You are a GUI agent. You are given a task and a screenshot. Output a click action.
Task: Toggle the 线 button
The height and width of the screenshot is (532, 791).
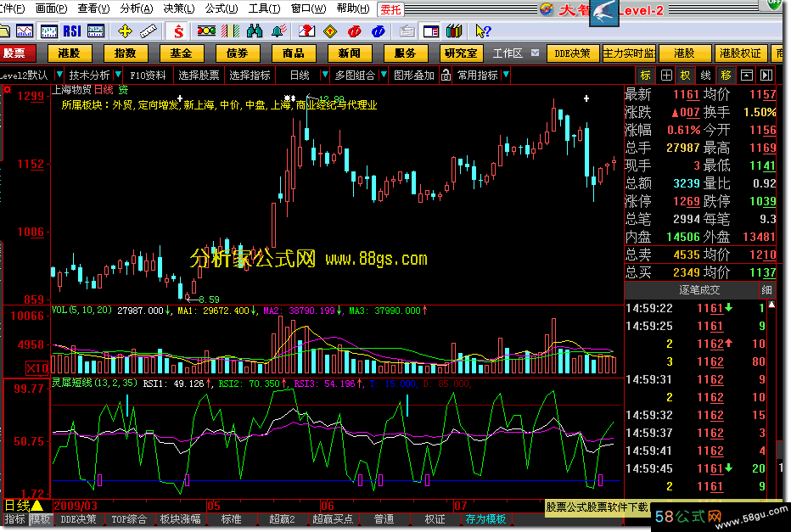[705, 76]
